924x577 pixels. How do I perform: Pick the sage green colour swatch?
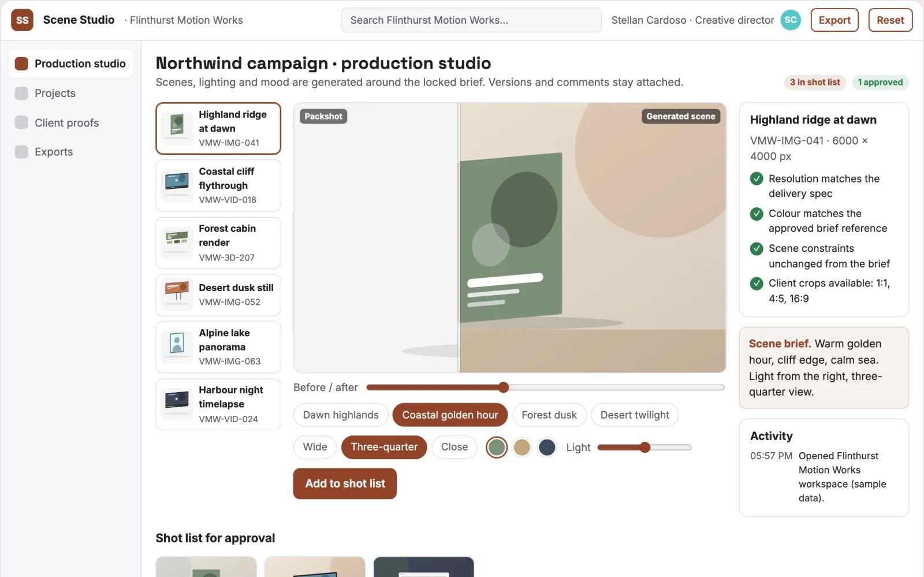(x=497, y=448)
